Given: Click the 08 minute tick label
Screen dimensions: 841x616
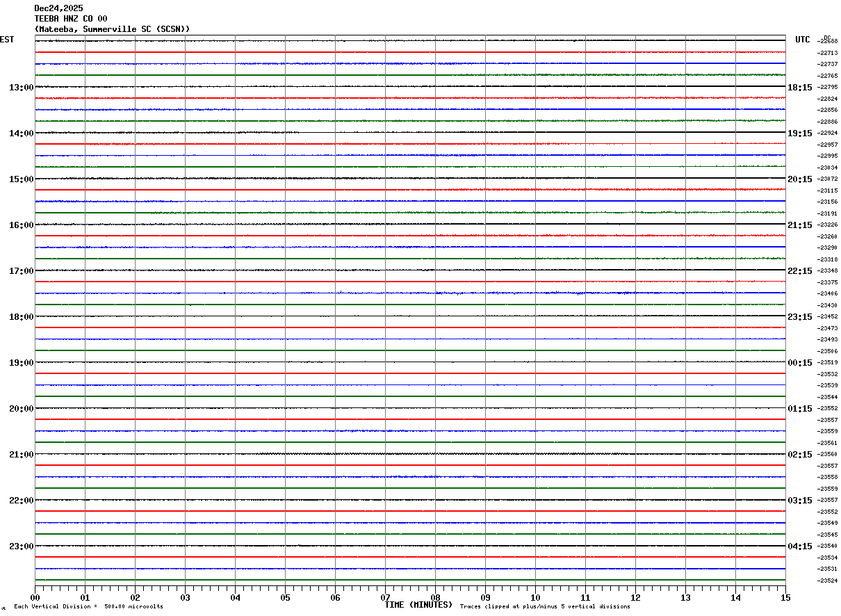Looking at the screenshot, I should tap(435, 597).
